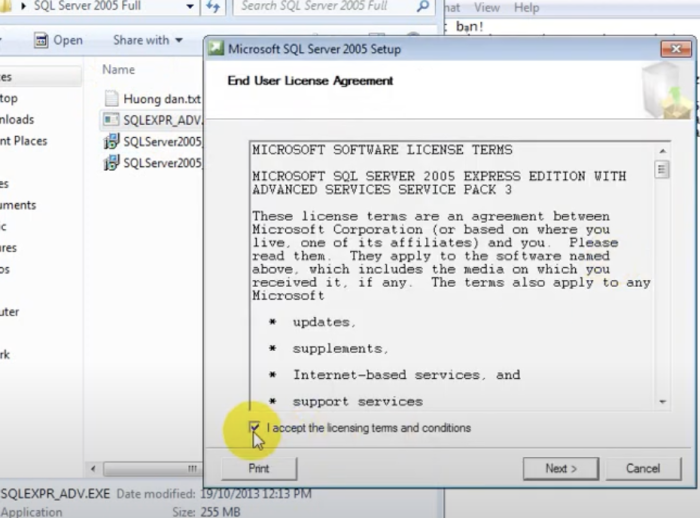Screen dimensions: 700x518
Task: Click the Open button in Explorer toolbar
Action: coord(59,40)
